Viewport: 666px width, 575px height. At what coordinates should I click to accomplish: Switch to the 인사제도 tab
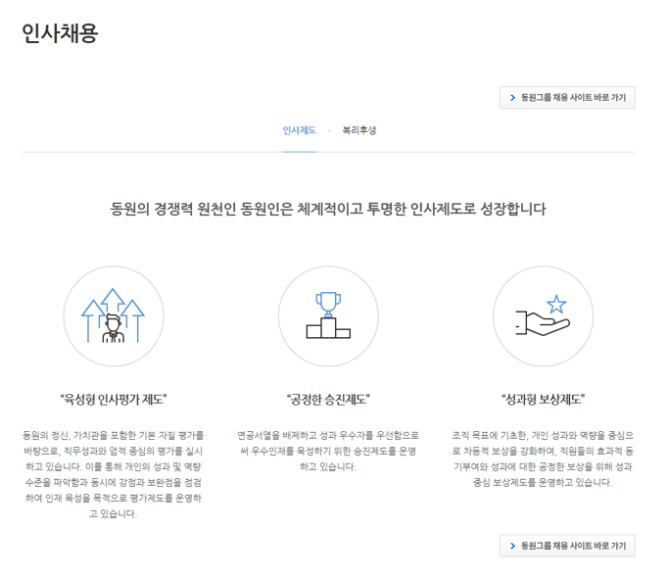point(299,131)
